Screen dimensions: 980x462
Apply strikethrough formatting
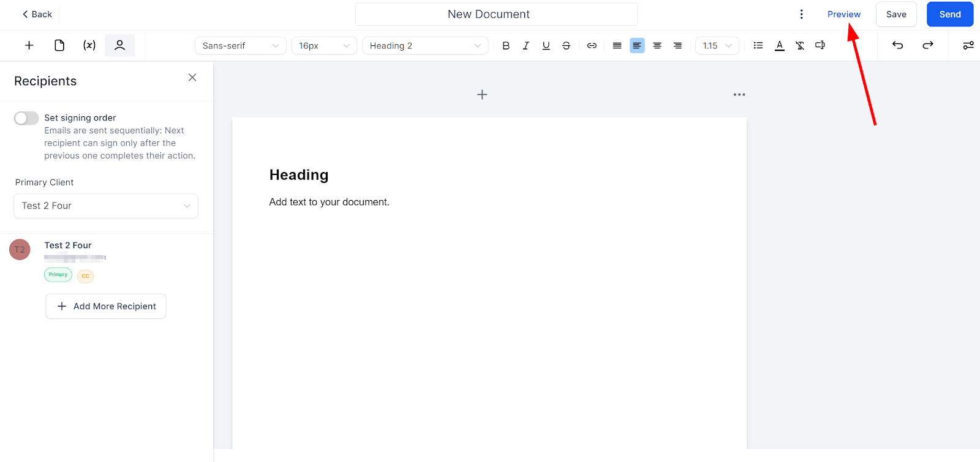(567, 46)
